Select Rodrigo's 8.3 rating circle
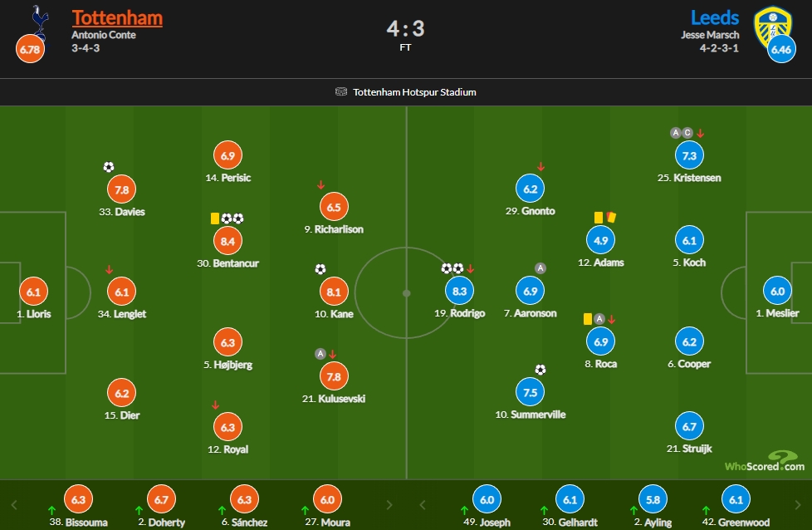Screen dimensions: 812x530 pyautogui.click(x=459, y=291)
